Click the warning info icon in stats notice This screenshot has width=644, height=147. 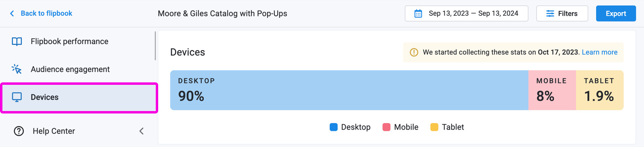tap(414, 52)
